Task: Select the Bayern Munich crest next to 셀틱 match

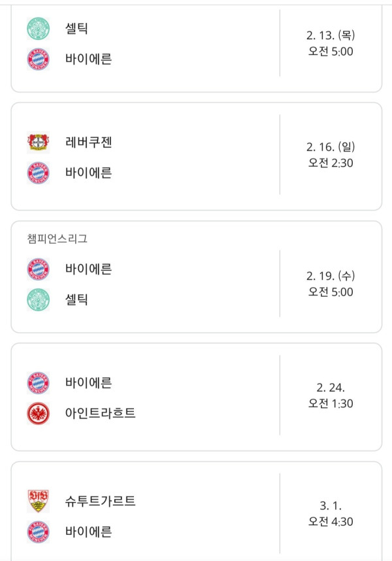Action: pyautogui.click(x=38, y=59)
